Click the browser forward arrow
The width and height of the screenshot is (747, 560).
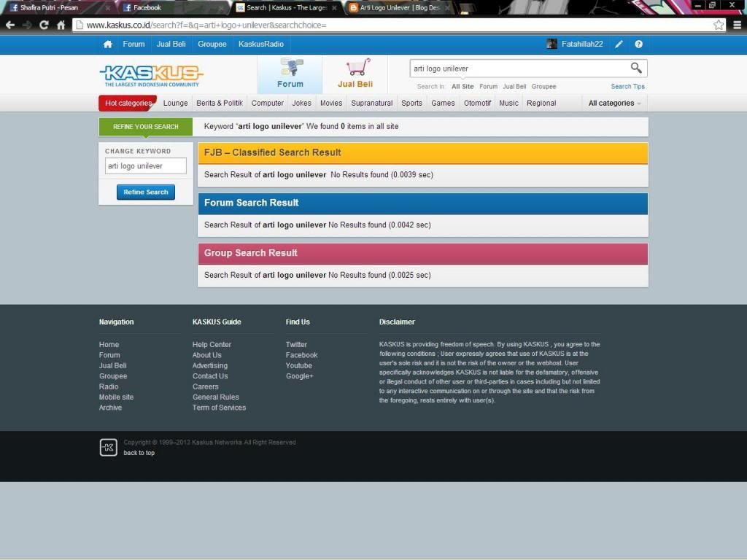click(x=27, y=26)
